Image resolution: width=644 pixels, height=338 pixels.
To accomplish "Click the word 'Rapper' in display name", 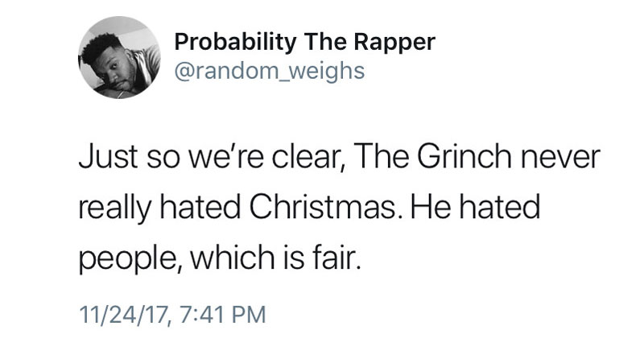I will (x=394, y=43).
